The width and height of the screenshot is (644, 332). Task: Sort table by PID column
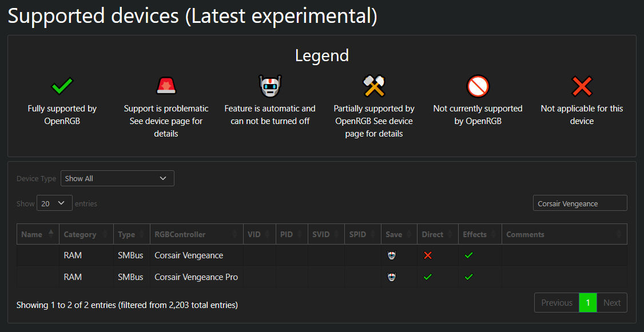[292, 234]
